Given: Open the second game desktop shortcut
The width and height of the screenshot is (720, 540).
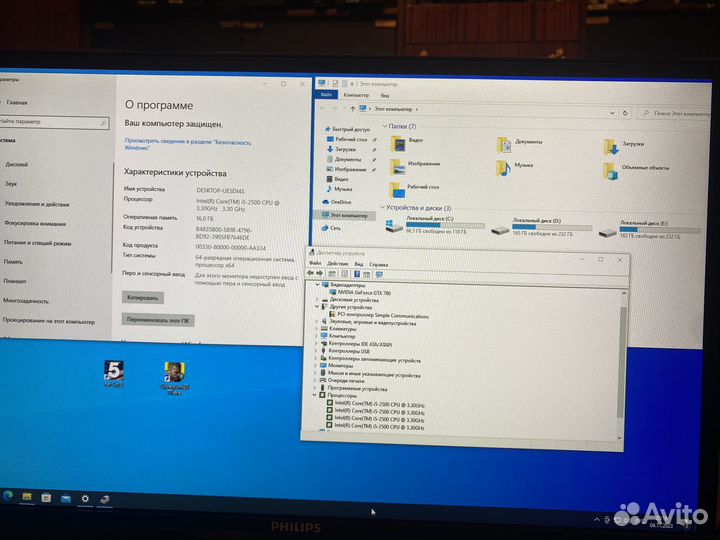Looking at the screenshot, I should (x=174, y=378).
